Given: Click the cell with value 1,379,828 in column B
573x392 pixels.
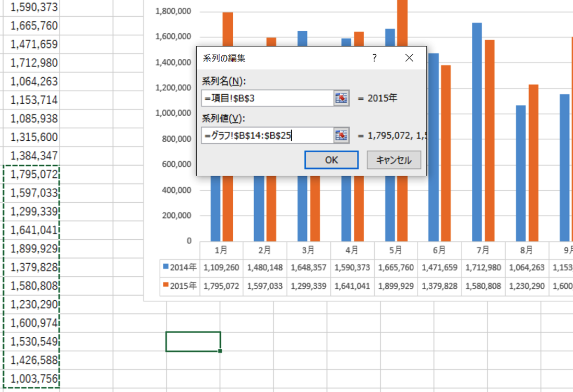Looking at the screenshot, I should [x=31, y=267].
